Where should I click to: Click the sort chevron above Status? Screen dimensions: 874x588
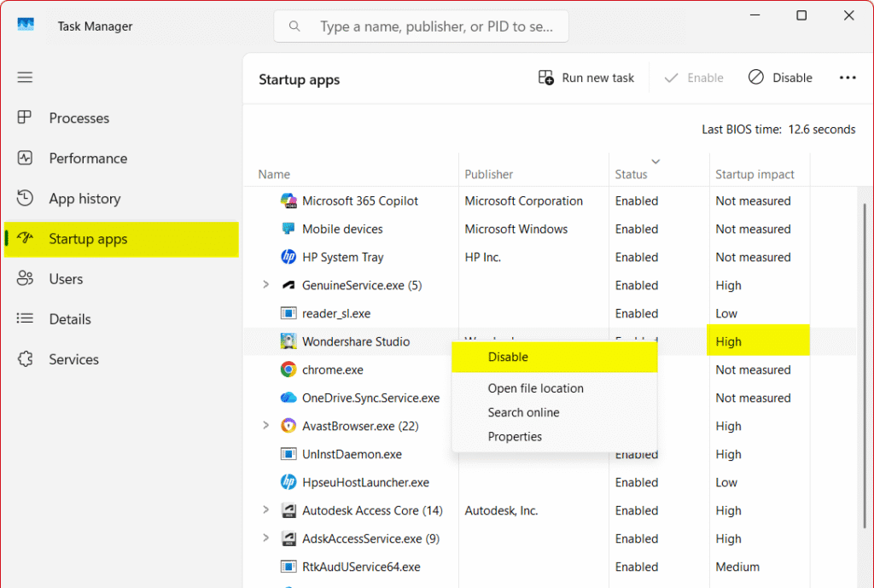[656, 161]
